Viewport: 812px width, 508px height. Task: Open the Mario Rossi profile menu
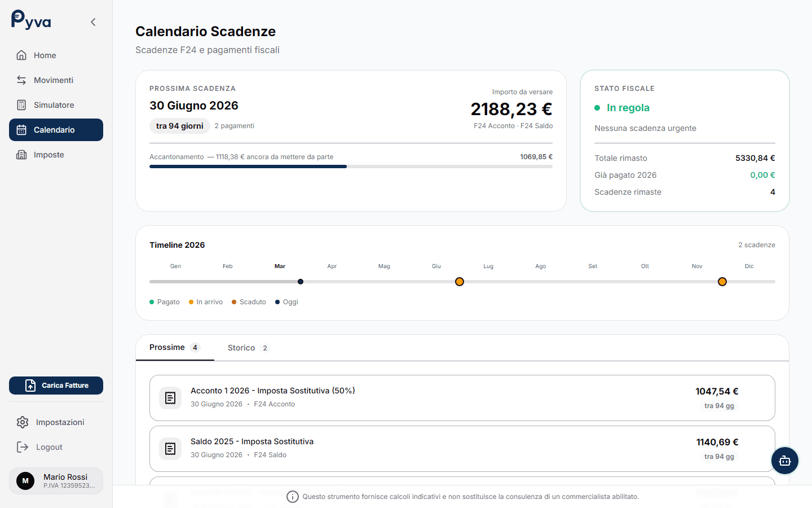point(55,480)
